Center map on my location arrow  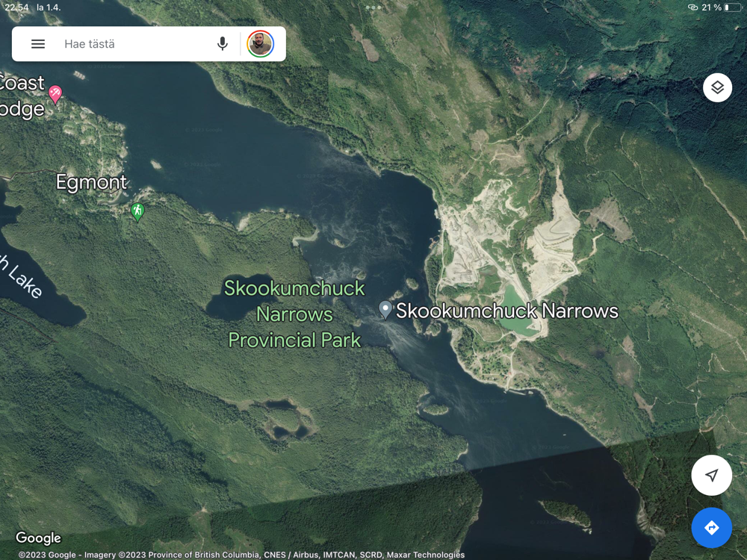[711, 476]
